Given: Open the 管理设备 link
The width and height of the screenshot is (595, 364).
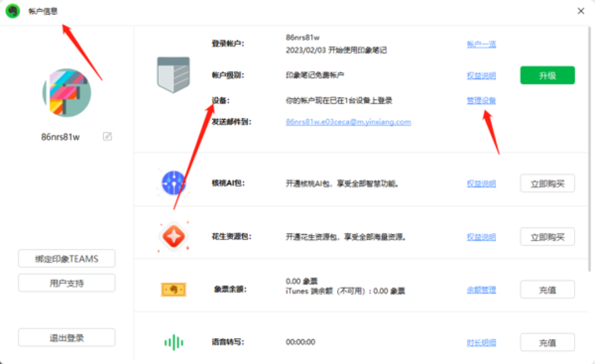Looking at the screenshot, I should point(481,100).
